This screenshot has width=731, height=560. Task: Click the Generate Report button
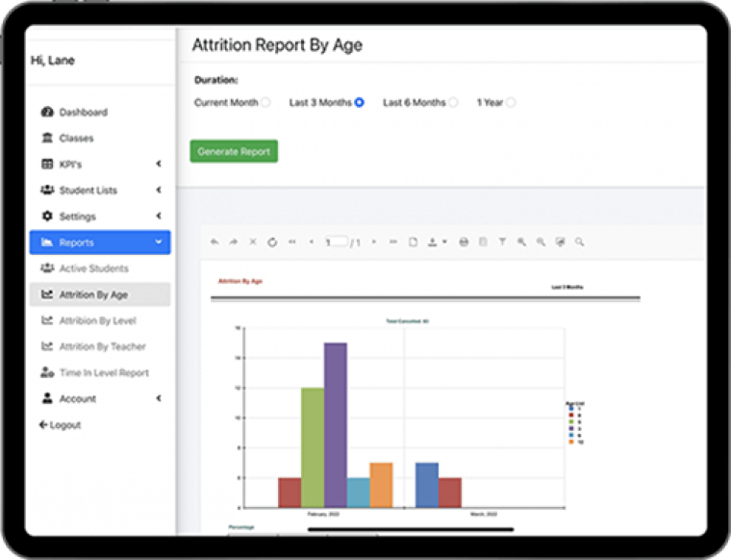coord(234,151)
